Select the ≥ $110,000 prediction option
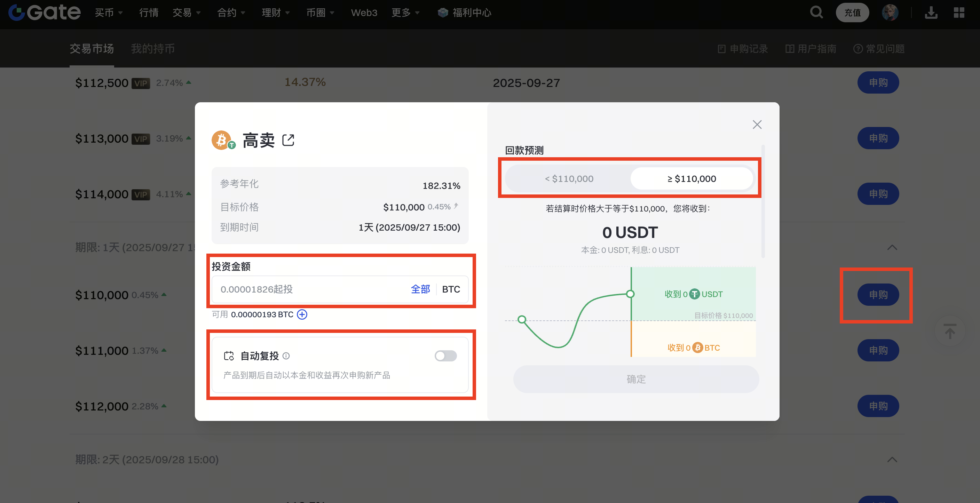This screenshot has width=980, height=503. coord(691,179)
